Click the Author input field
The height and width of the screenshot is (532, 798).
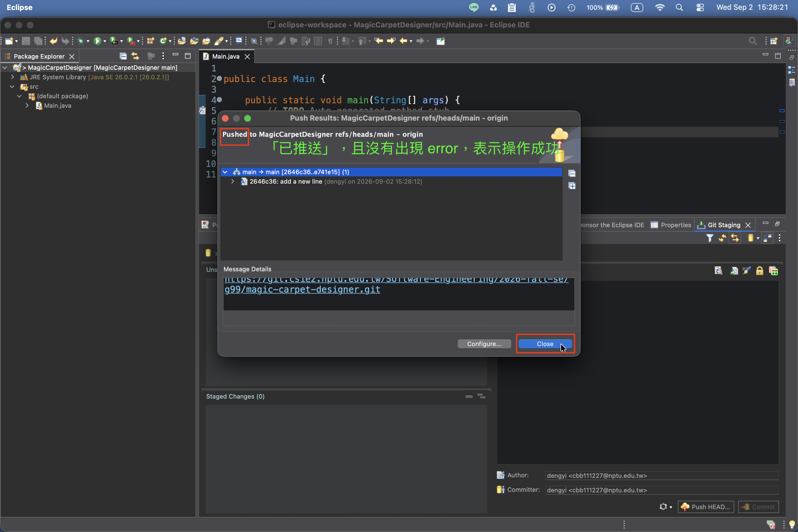click(x=661, y=475)
